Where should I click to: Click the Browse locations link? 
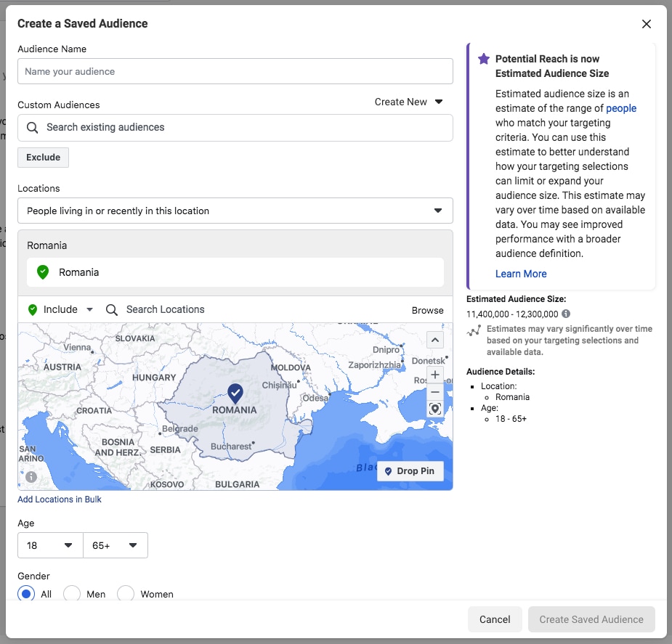coord(427,310)
